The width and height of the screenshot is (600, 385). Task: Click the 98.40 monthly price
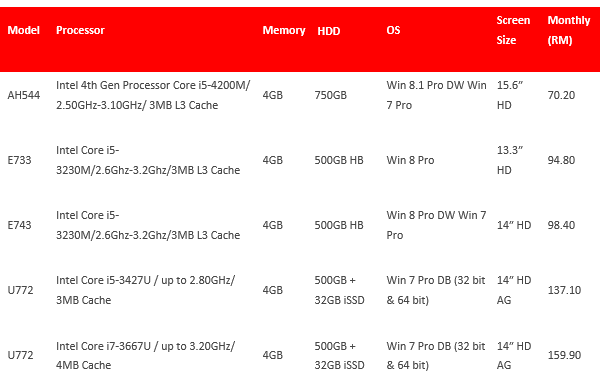point(561,225)
